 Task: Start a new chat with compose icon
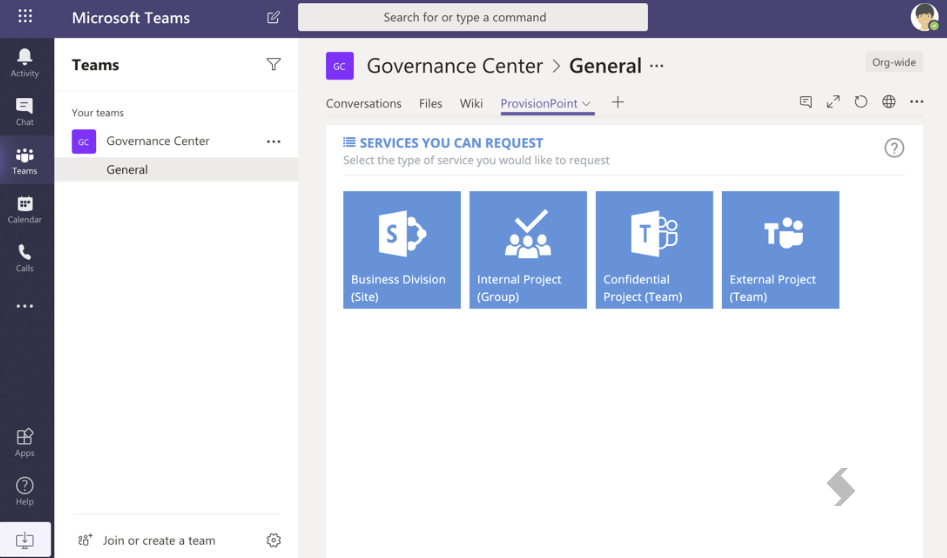(273, 18)
